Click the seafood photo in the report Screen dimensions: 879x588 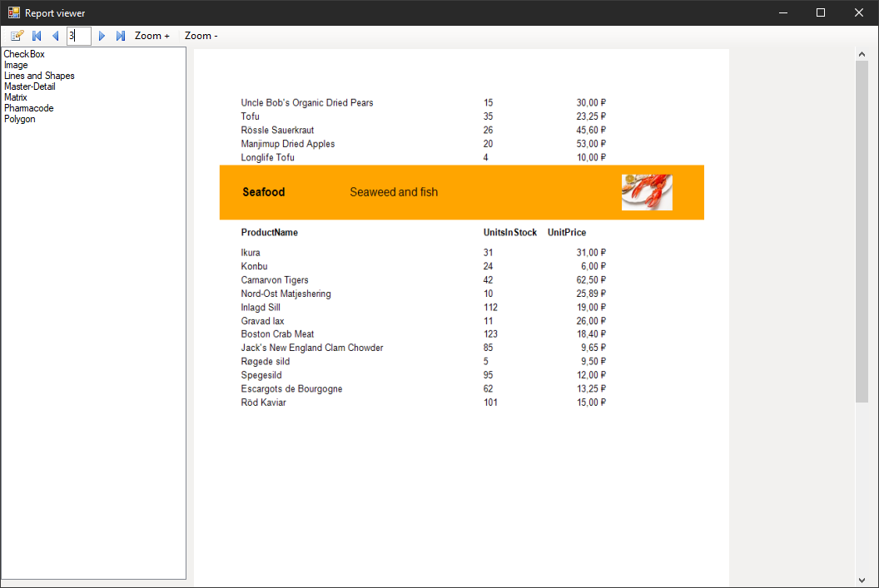[x=647, y=192]
